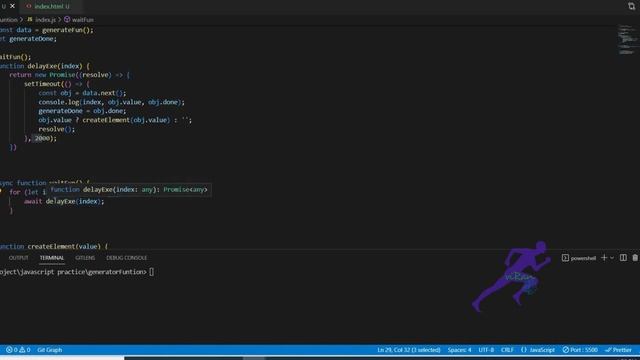Click createElement(obj.value) in ternary expression
This screenshot has height=360, width=640.
[x=126, y=120]
